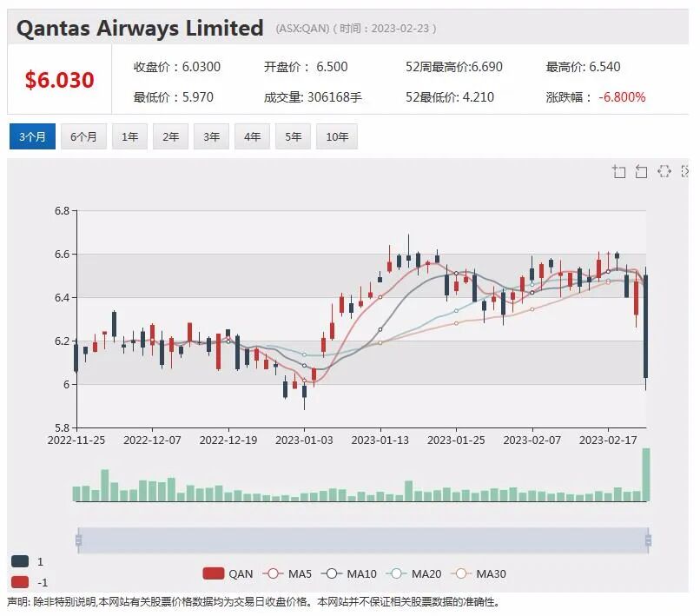The height and width of the screenshot is (616, 700).
Task: Select the 4年 range button
Action: coord(252,136)
